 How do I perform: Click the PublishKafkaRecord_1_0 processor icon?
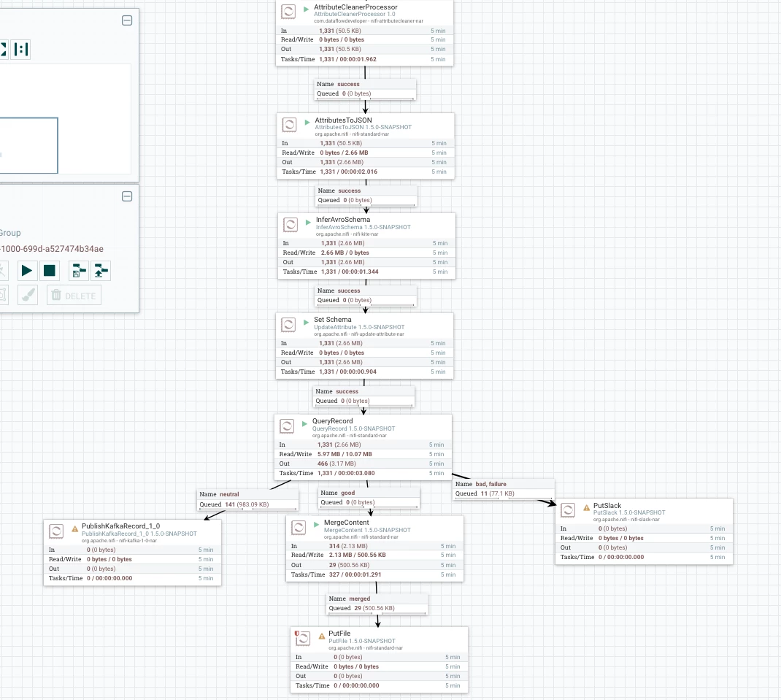pyautogui.click(x=56, y=531)
